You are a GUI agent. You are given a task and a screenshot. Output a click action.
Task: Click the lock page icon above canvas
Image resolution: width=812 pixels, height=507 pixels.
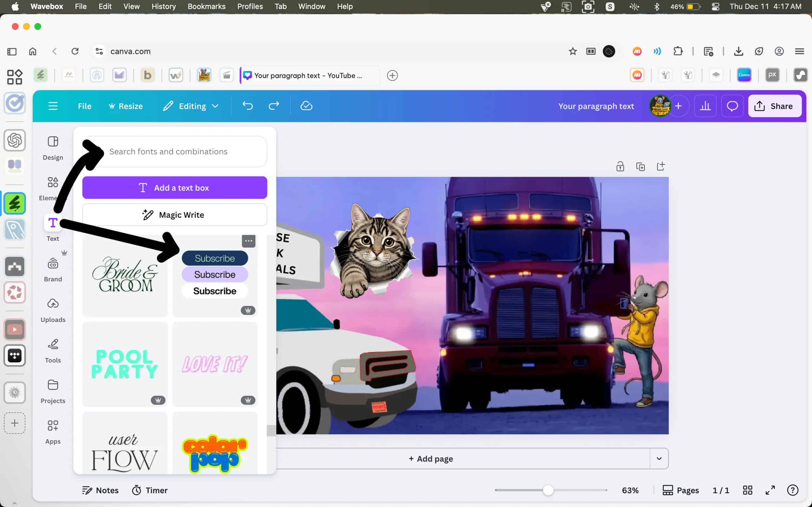click(620, 166)
